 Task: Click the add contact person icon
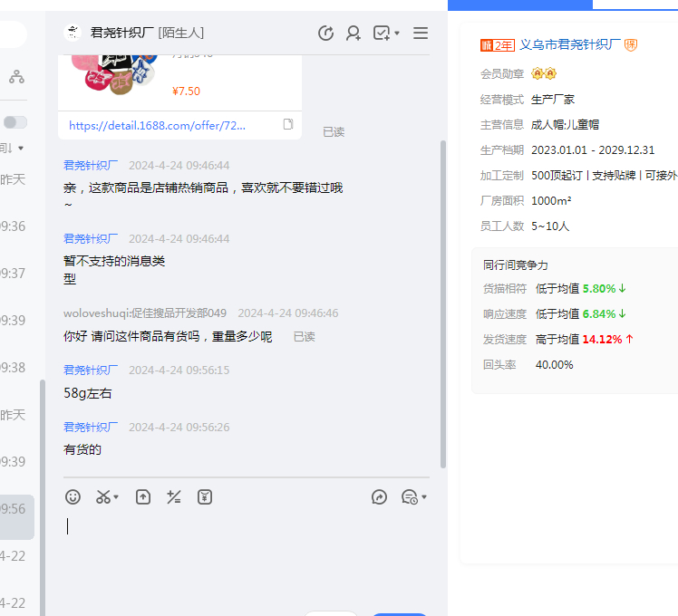click(x=354, y=34)
